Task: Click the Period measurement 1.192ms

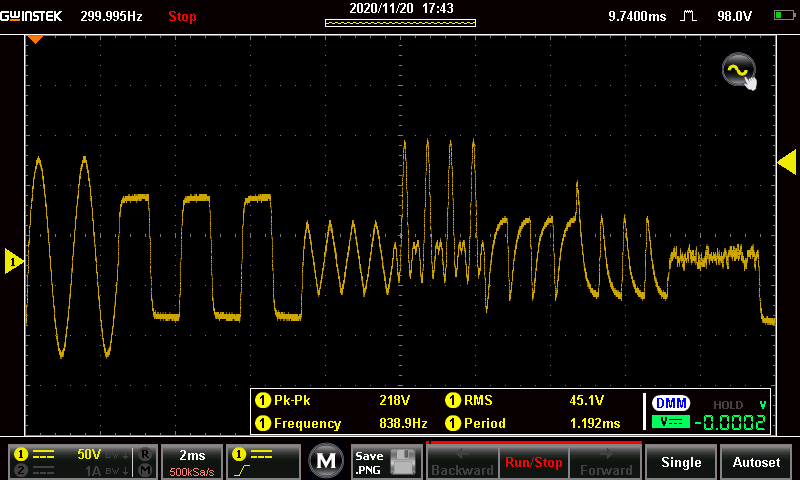Action: (x=533, y=423)
